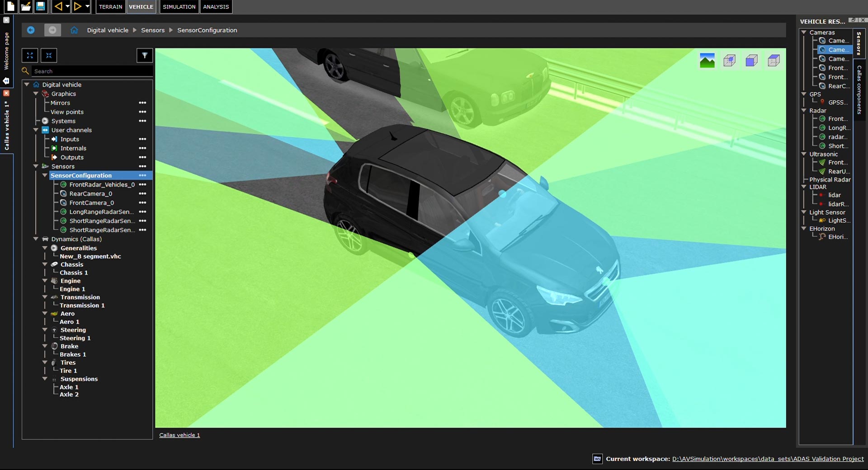Screen dimensions: 868x470
Task: Select the lidar resource under LIDAR
Action: pyautogui.click(x=835, y=195)
